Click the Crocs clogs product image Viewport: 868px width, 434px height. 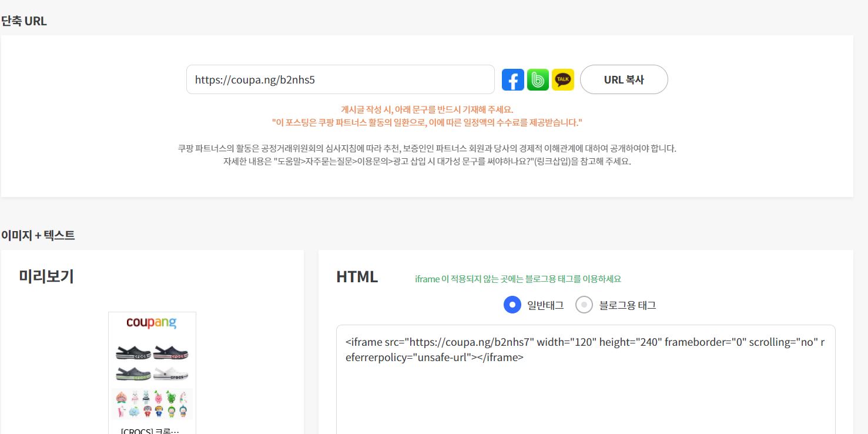point(152,363)
